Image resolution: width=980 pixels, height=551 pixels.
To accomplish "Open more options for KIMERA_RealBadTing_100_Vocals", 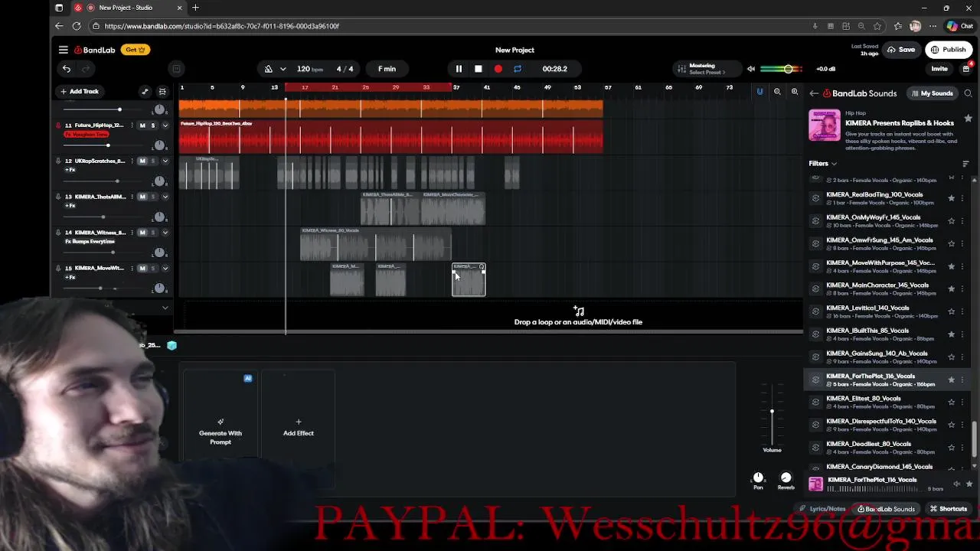I will tap(962, 198).
